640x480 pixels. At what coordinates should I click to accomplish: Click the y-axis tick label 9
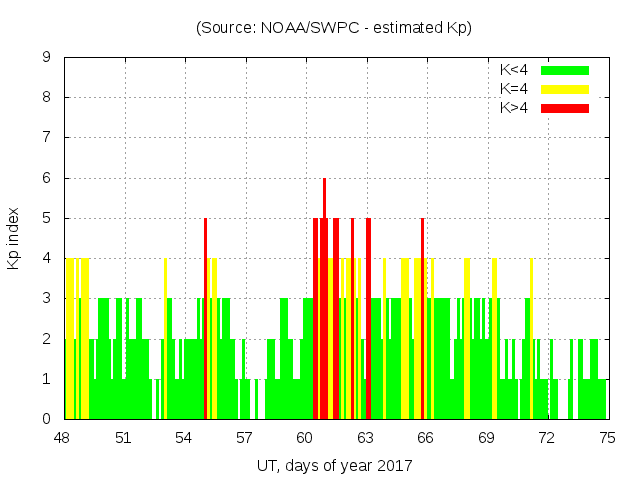pos(47,57)
